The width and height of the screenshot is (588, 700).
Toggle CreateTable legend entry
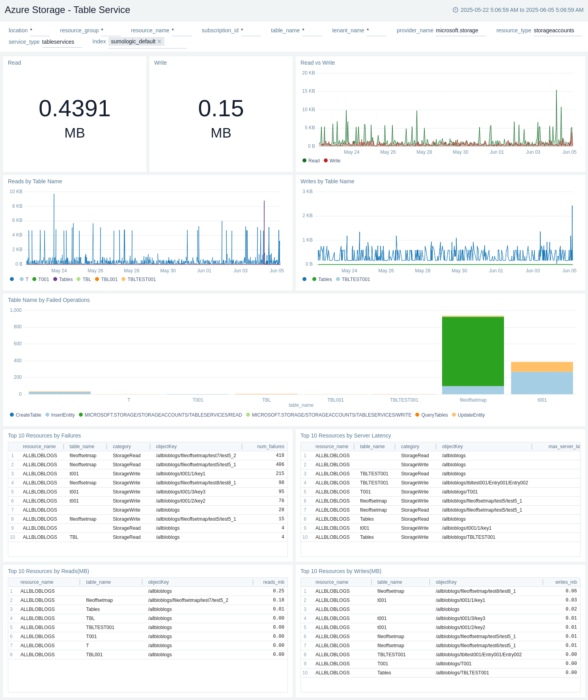click(26, 415)
